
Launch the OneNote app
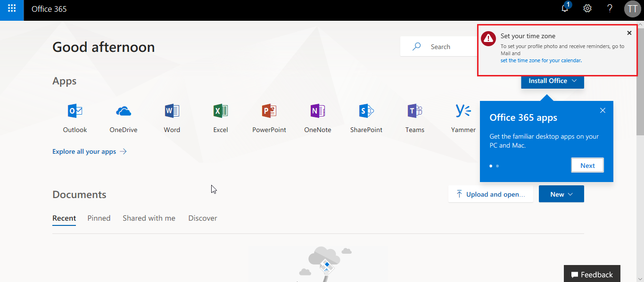pos(318,118)
